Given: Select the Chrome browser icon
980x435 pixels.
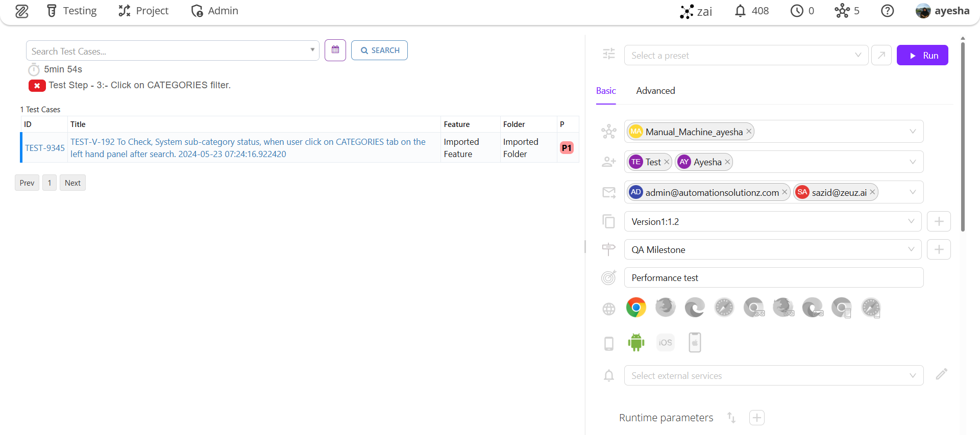Looking at the screenshot, I should click(636, 308).
